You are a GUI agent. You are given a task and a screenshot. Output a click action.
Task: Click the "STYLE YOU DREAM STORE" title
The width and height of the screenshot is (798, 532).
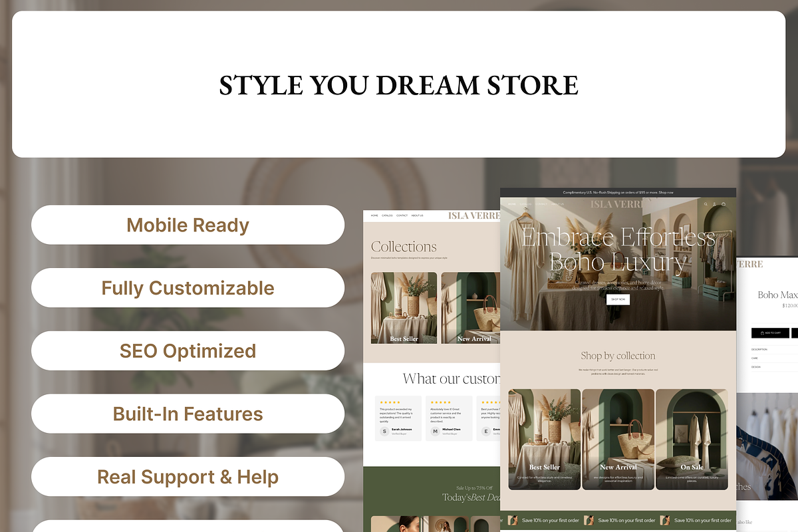(399, 85)
